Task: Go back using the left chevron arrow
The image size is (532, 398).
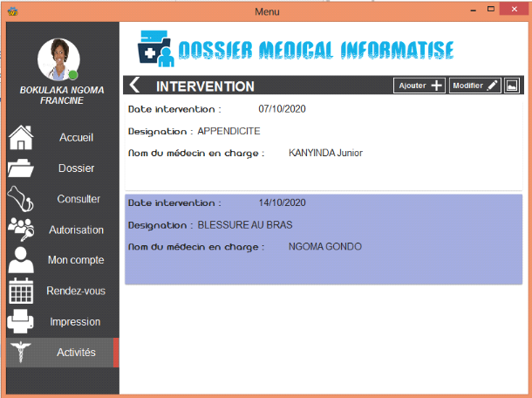Action: coord(134,85)
